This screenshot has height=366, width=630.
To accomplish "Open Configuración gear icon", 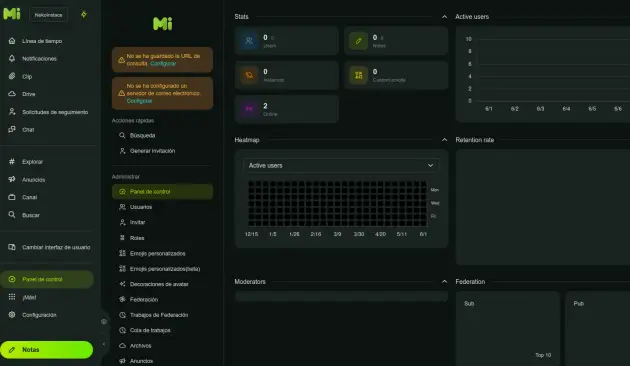I will coord(12,315).
